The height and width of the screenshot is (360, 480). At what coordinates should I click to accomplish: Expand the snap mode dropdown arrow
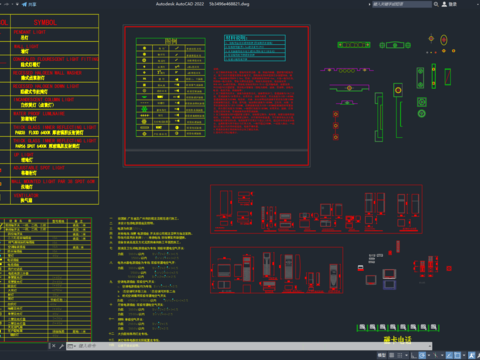point(406,355)
